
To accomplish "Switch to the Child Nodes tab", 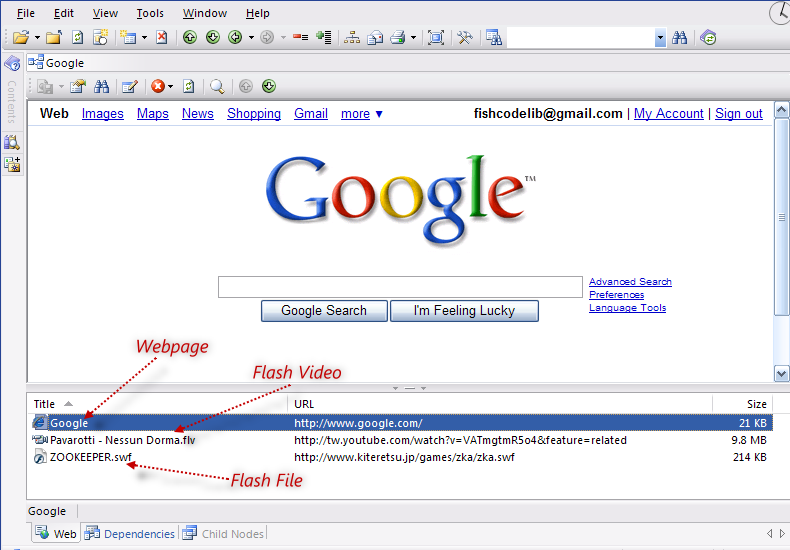I will click(x=223, y=533).
